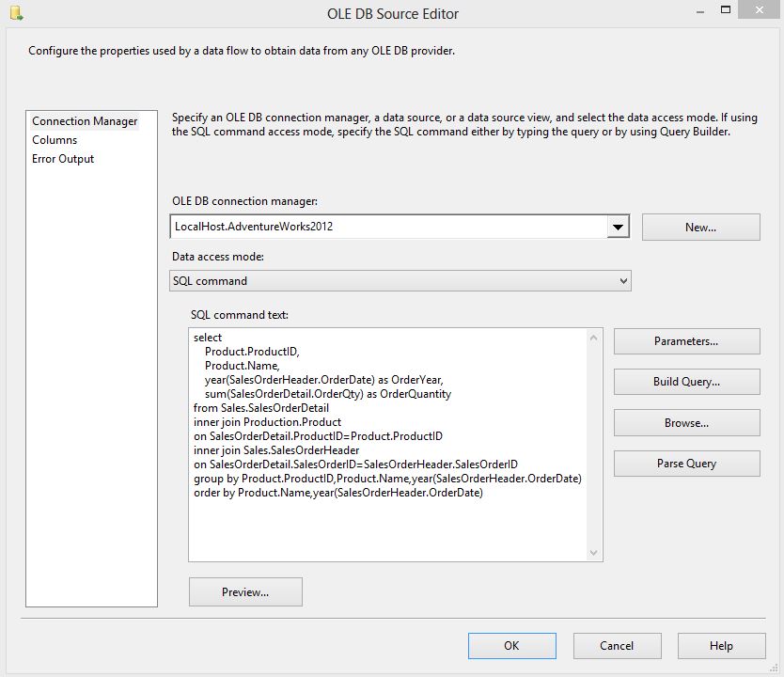This screenshot has height=677, width=784.
Task: Open the Parameters... dialog
Action: (x=686, y=341)
